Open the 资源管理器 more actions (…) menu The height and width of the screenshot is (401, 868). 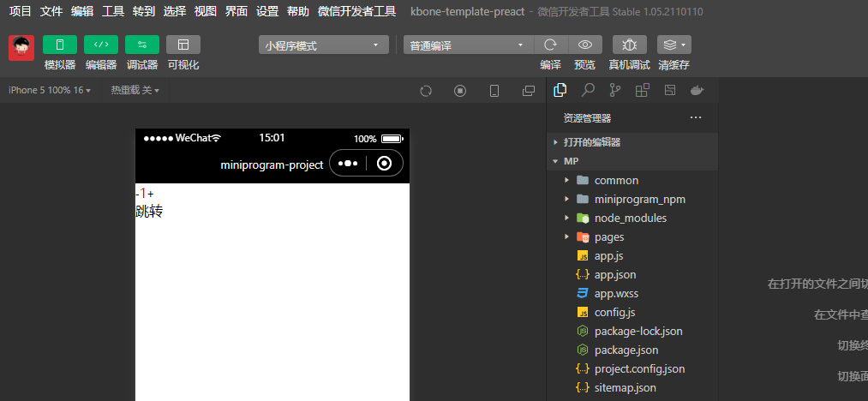(696, 117)
